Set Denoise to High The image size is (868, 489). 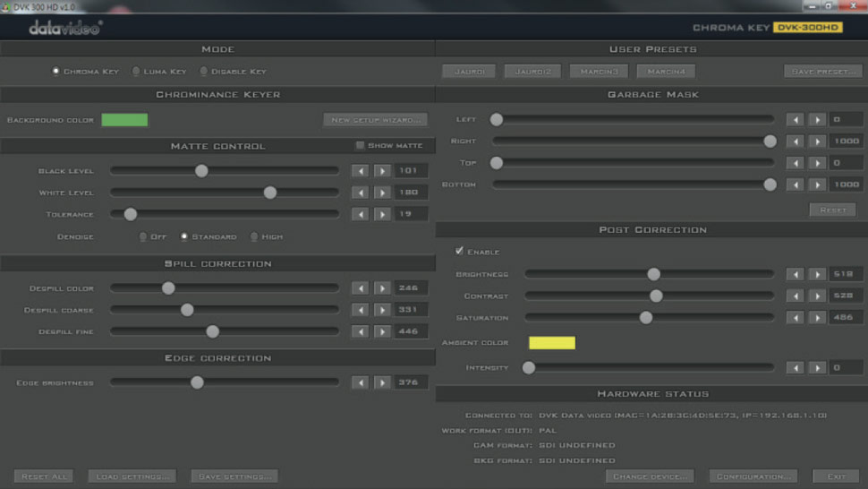point(254,237)
